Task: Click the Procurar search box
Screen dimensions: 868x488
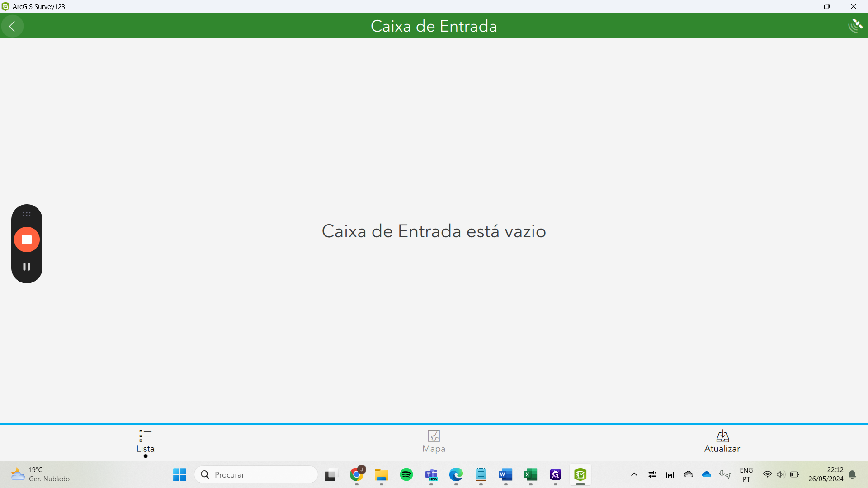Action: click(256, 474)
